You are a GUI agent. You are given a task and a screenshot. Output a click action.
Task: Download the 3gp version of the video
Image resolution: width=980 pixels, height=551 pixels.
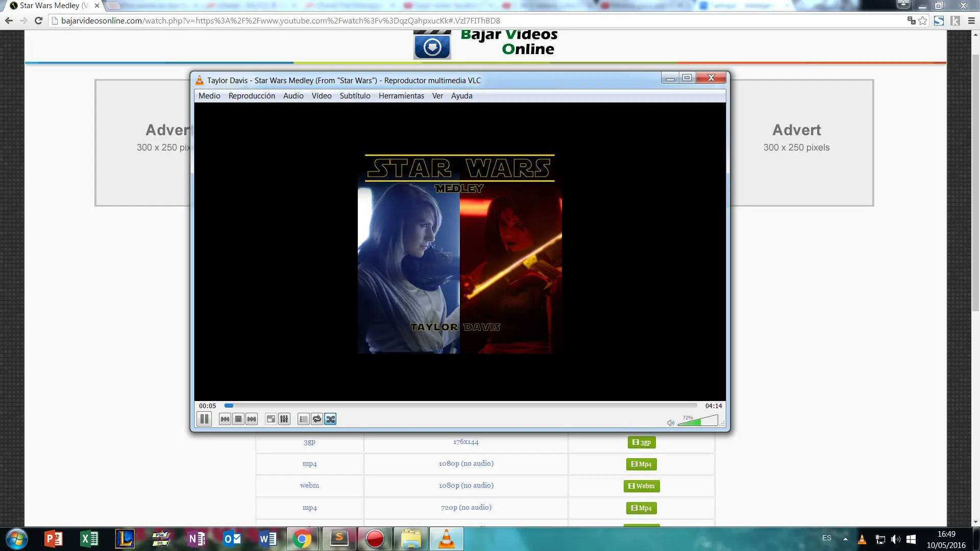(x=641, y=442)
